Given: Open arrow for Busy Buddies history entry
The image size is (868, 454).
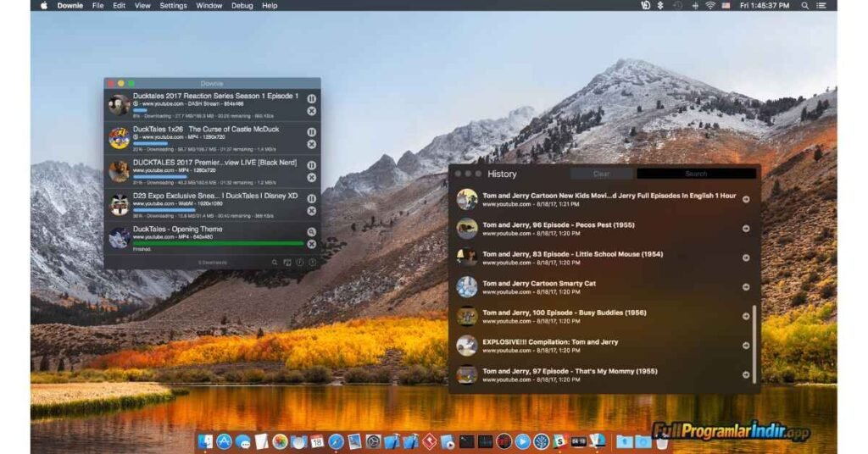Looking at the screenshot, I should (746, 316).
